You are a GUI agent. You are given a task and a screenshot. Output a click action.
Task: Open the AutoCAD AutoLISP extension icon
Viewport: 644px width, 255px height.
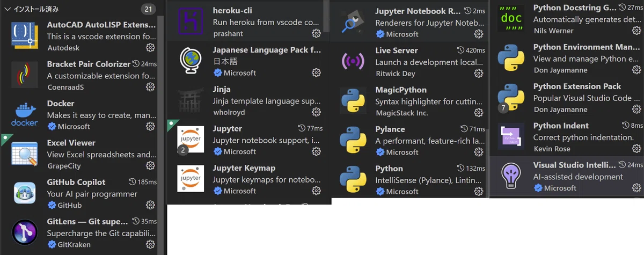tap(25, 36)
